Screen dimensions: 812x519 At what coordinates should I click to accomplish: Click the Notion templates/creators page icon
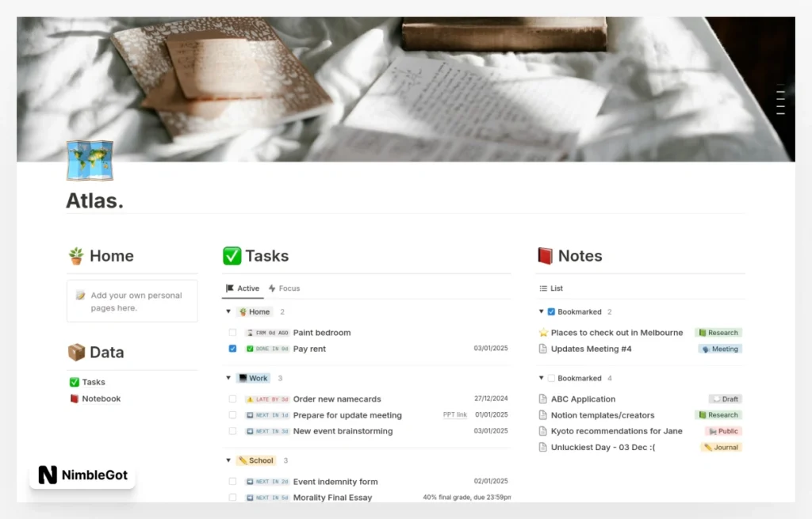[x=543, y=415]
